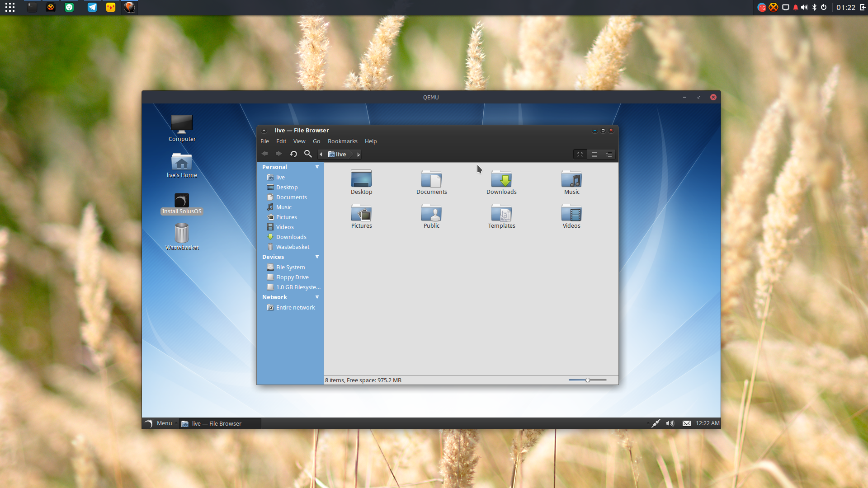This screenshot has height=488, width=868.
Task: Click the 12:22 AM clock in guest panel
Action: click(708, 423)
